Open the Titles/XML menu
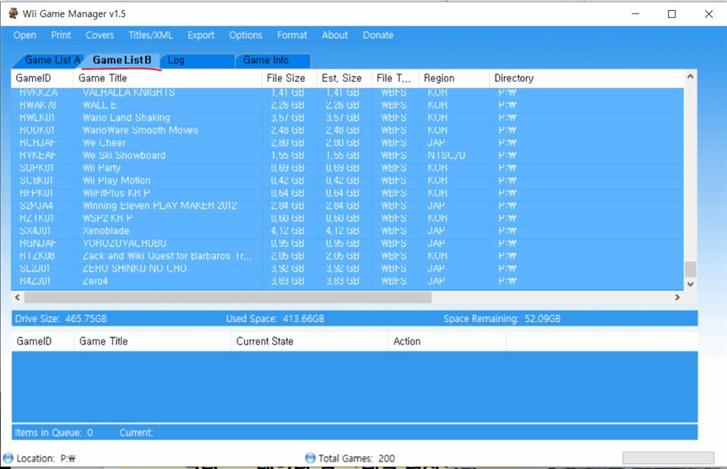The width and height of the screenshot is (727, 469). (x=150, y=35)
